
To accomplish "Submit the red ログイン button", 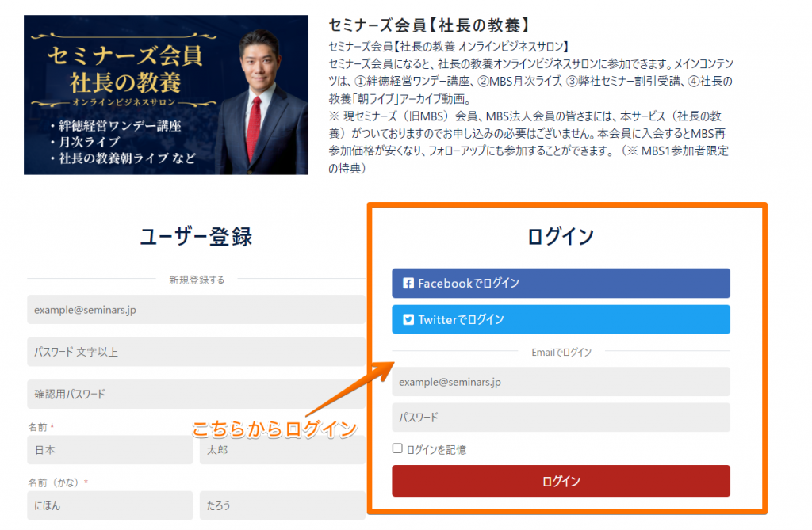I will coord(561,481).
